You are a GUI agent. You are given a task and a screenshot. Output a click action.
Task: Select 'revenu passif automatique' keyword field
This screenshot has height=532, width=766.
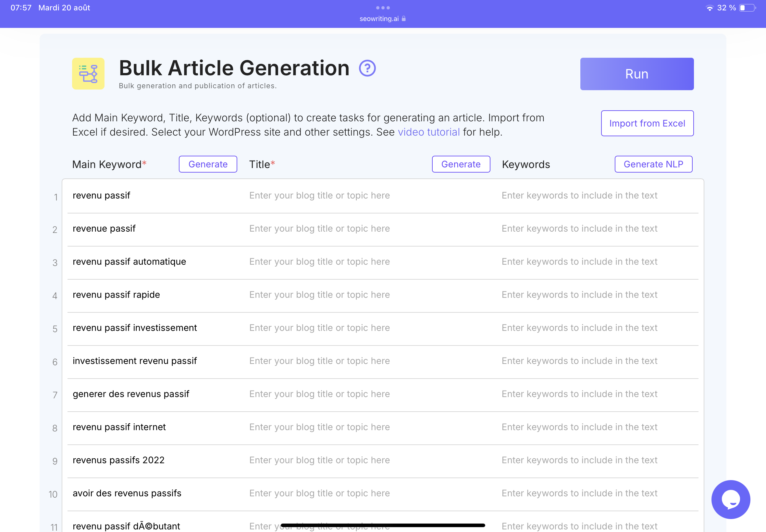pos(155,262)
